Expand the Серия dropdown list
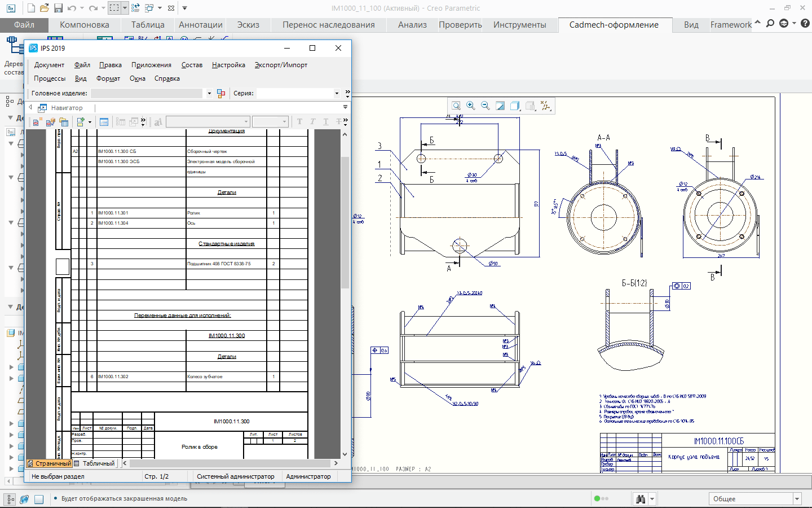812x508 pixels. (337, 94)
